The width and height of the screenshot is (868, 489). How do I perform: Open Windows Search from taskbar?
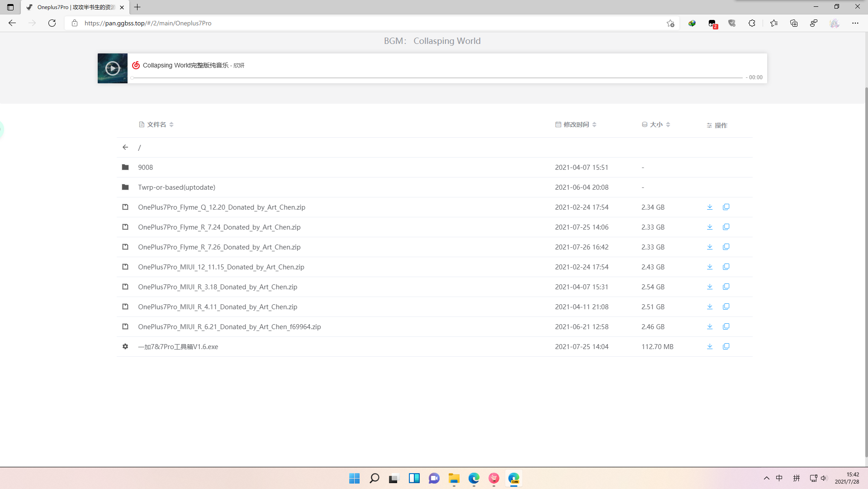pyautogui.click(x=374, y=478)
